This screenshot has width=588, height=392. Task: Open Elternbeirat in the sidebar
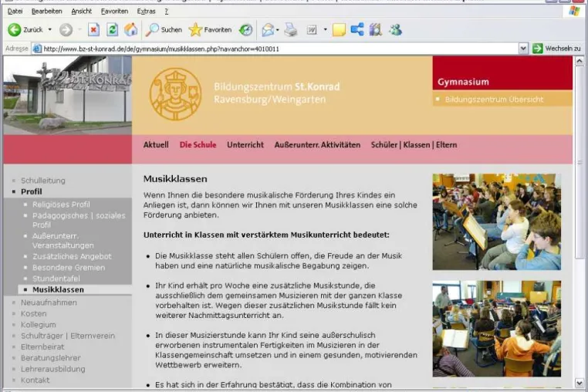[x=42, y=346]
